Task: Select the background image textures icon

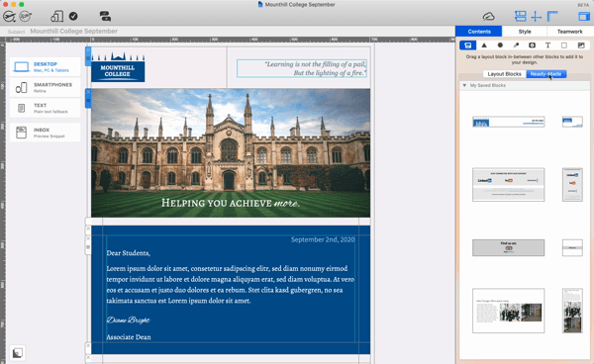Action: click(x=581, y=45)
